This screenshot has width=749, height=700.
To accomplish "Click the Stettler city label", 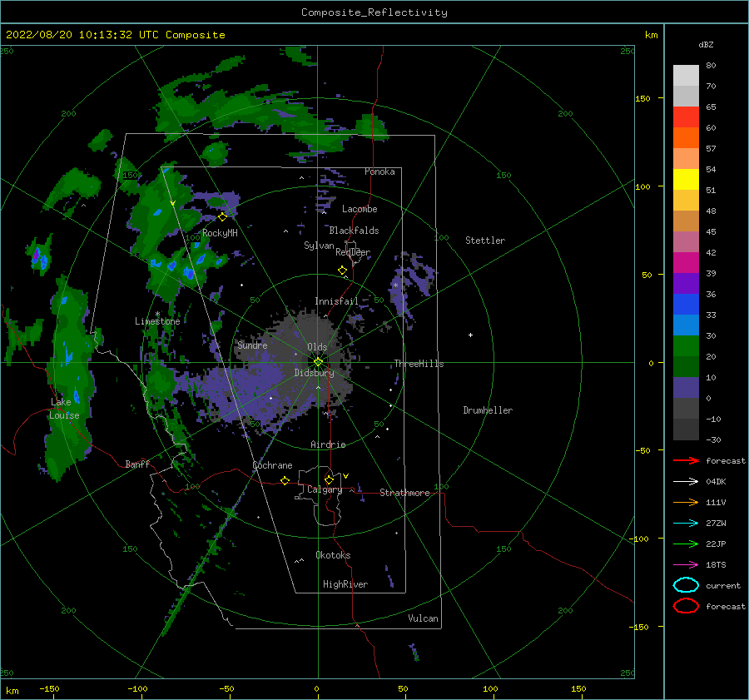I will pos(485,241).
